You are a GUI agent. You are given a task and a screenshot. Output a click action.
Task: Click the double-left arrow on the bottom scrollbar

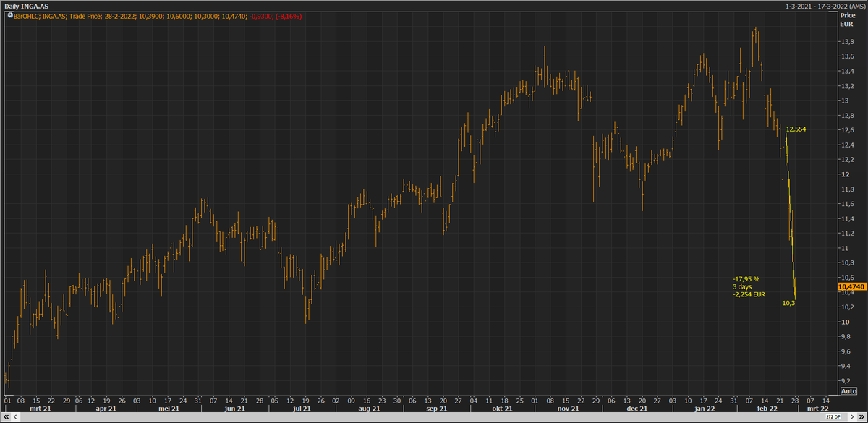(x=6, y=418)
